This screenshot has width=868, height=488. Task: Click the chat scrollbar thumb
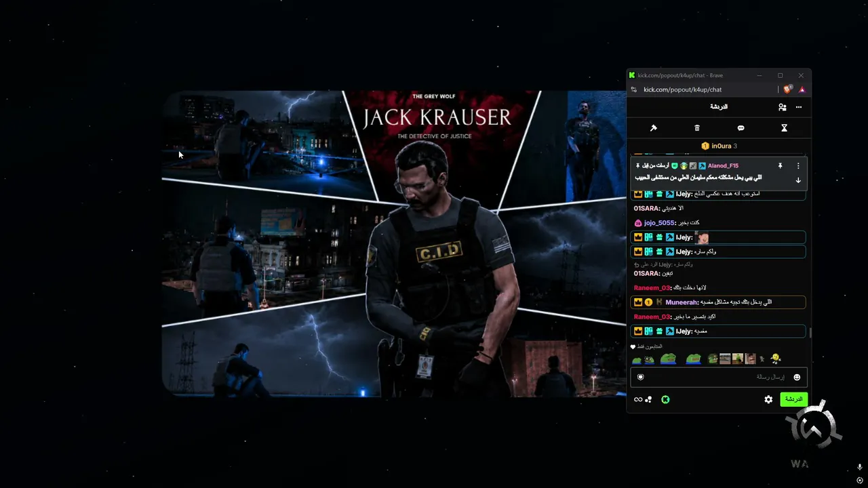coord(810,333)
